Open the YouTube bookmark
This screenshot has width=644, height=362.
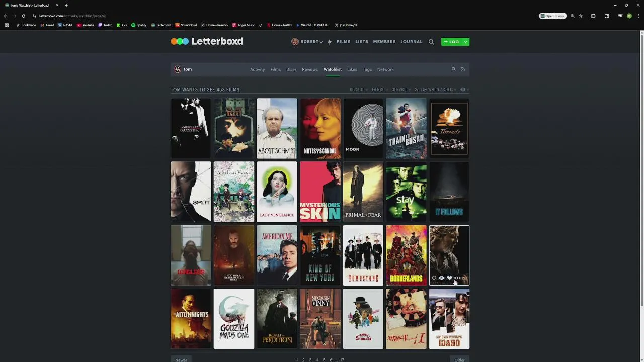pyautogui.click(x=86, y=25)
